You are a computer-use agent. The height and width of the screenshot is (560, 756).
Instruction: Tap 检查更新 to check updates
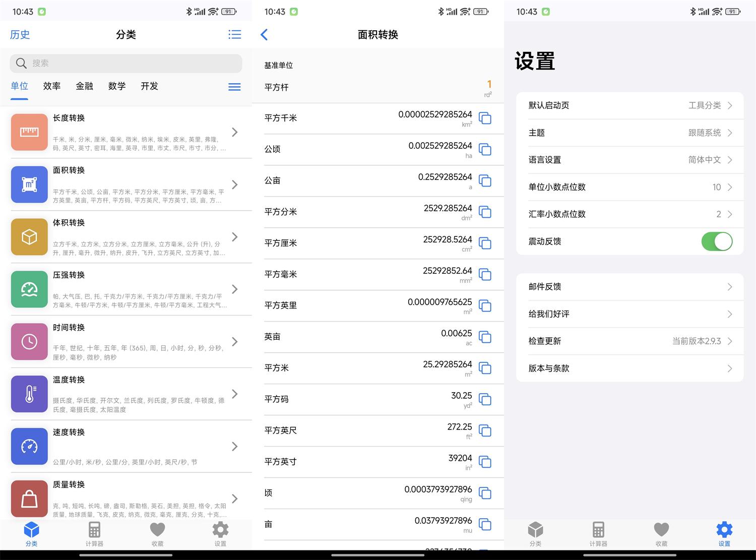coord(630,341)
